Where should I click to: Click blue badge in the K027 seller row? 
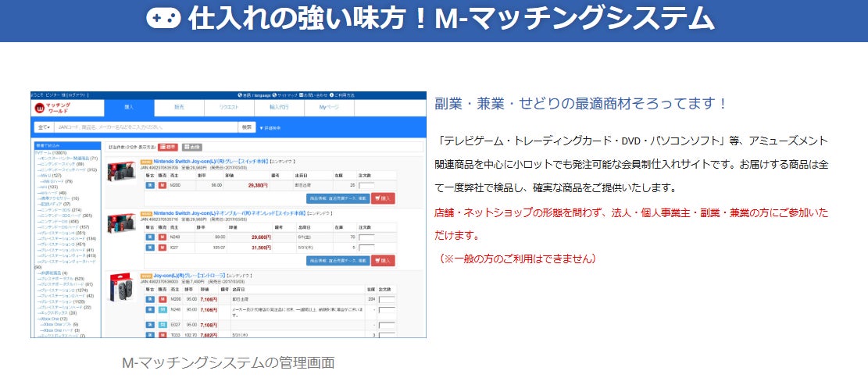point(150,247)
